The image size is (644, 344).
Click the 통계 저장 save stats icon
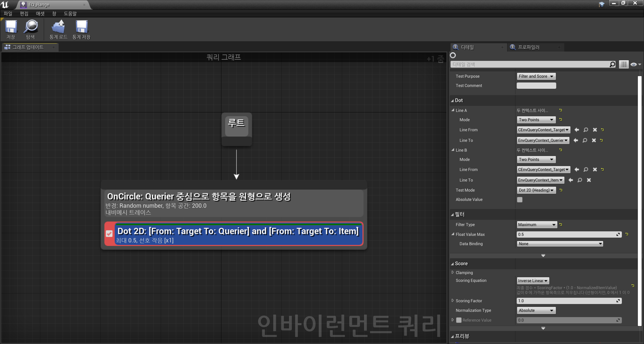point(82,27)
